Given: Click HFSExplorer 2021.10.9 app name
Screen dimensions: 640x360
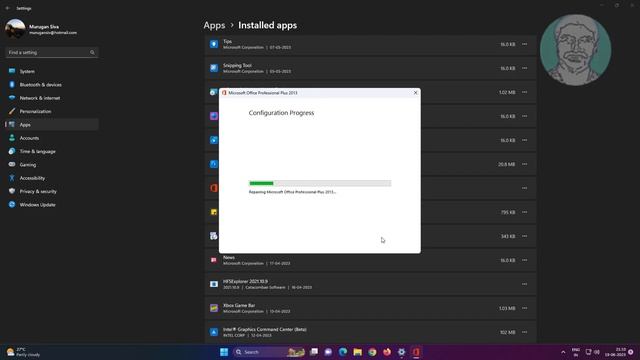Looking at the screenshot, I should (245, 281).
